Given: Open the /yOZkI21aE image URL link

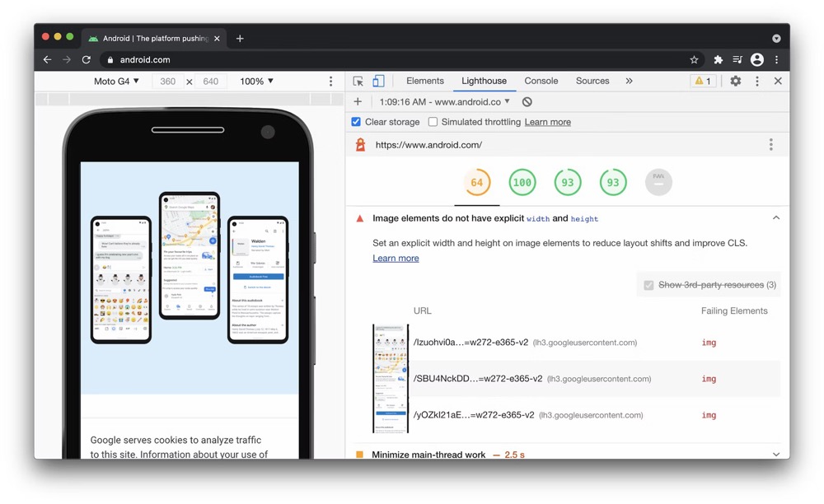Looking at the screenshot, I should [474, 415].
